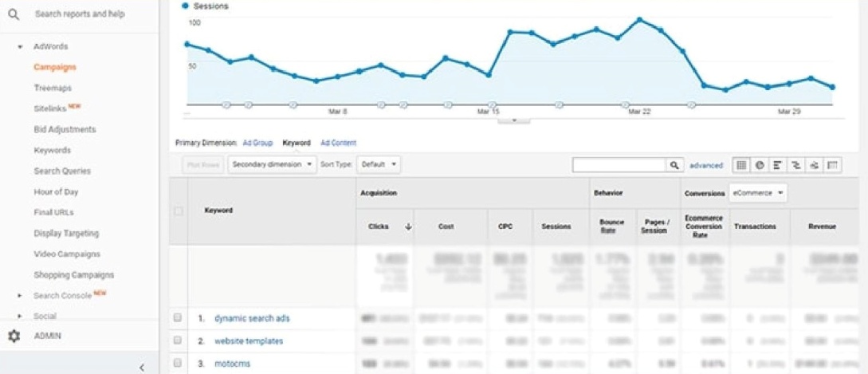
Task: Open the Secondary dimension dropdown
Action: coord(272,164)
